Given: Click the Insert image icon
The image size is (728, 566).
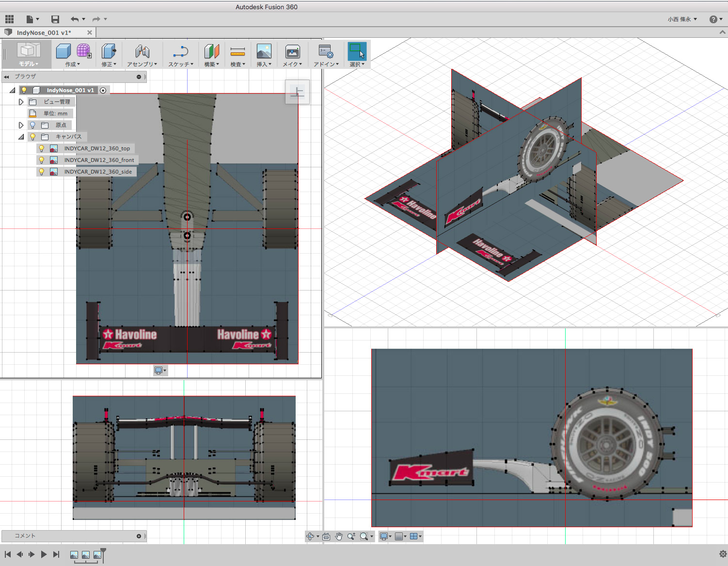Looking at the screenshot, I should (264, 51).
